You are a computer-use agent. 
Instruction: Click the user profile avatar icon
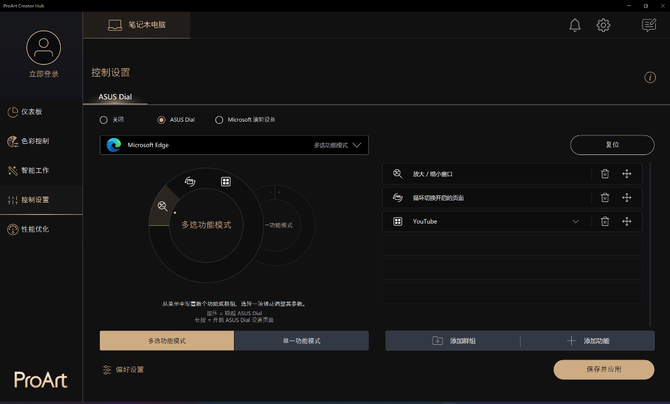click(x=44, y=47)
